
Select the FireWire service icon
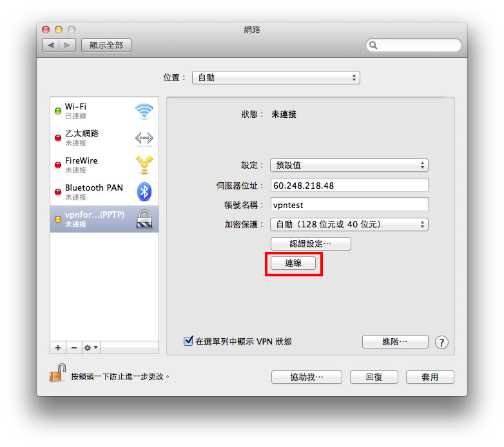coord(144,165)
